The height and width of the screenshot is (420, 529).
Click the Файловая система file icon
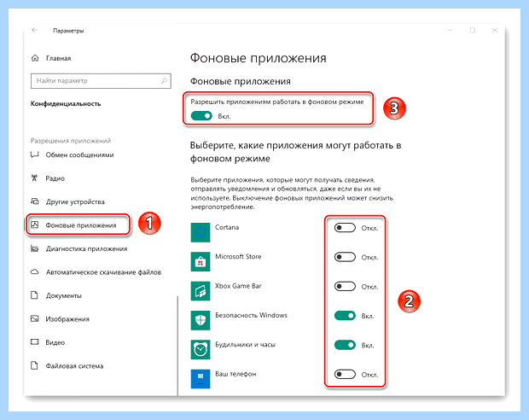tap(34, 365)
